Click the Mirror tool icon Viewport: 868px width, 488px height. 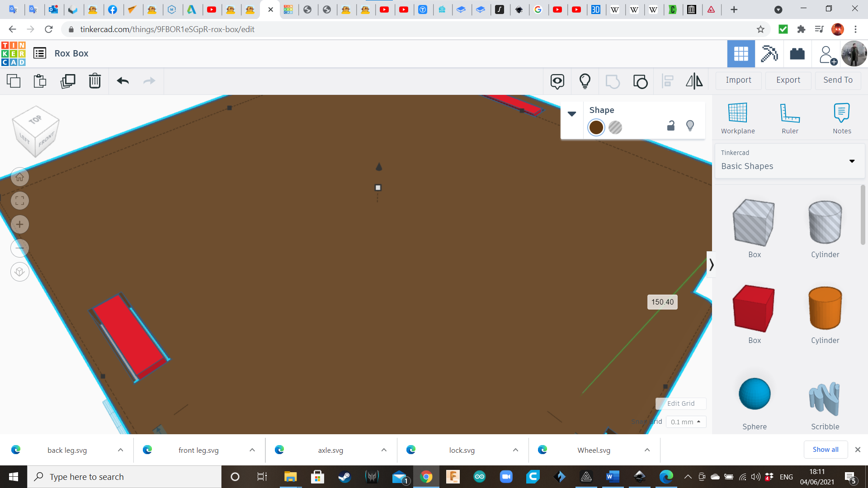694,81
